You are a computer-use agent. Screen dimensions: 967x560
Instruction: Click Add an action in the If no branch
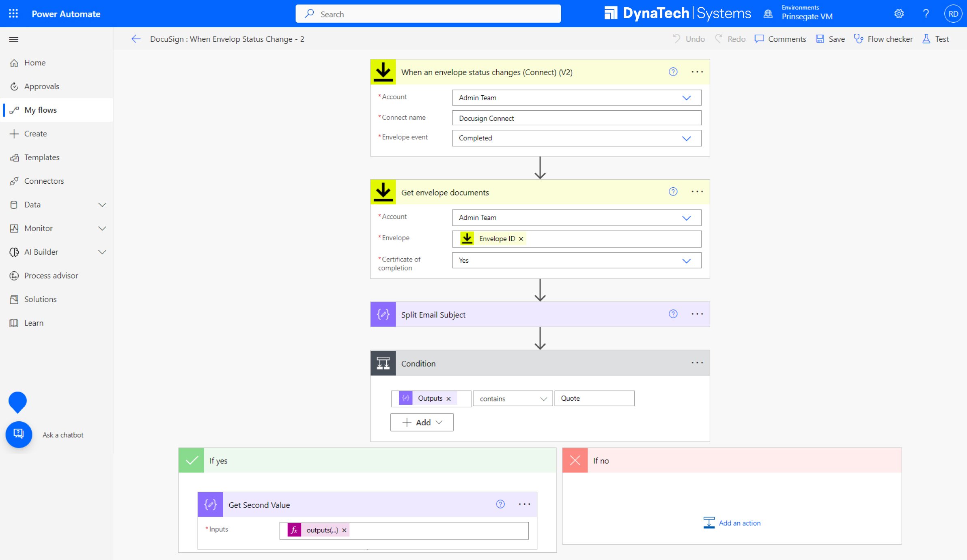pyautogui.click(x=732, y=523)
